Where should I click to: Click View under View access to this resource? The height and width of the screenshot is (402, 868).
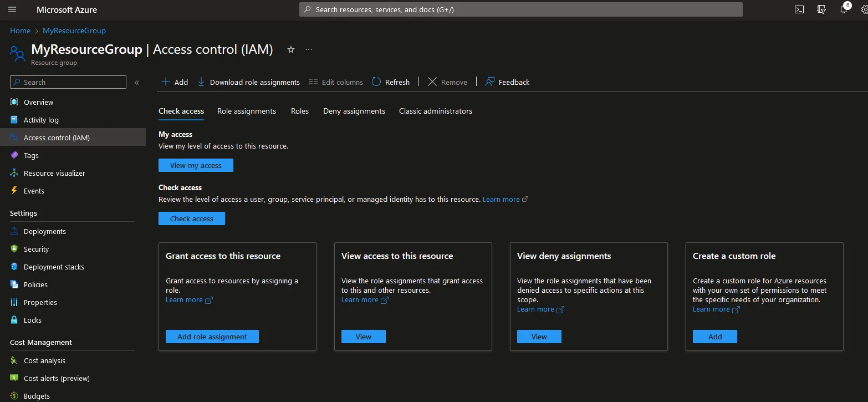[x=364, y=337]
